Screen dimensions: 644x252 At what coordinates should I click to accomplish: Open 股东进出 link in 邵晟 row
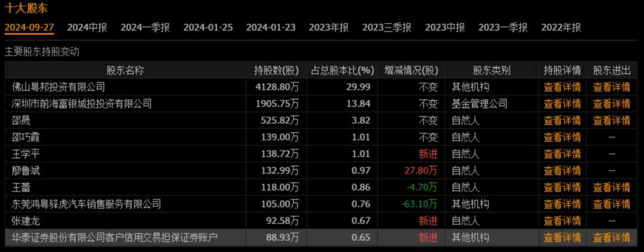click(x=612, y=121)
